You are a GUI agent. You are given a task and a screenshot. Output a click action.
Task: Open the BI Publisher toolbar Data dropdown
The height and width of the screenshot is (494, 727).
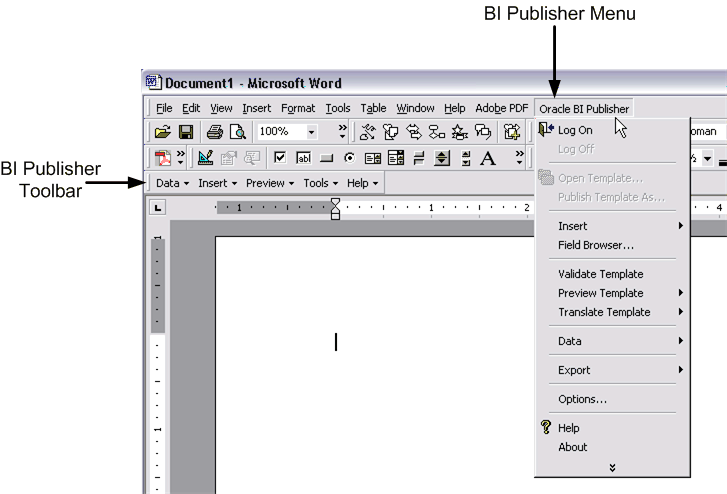pos(172,183)
